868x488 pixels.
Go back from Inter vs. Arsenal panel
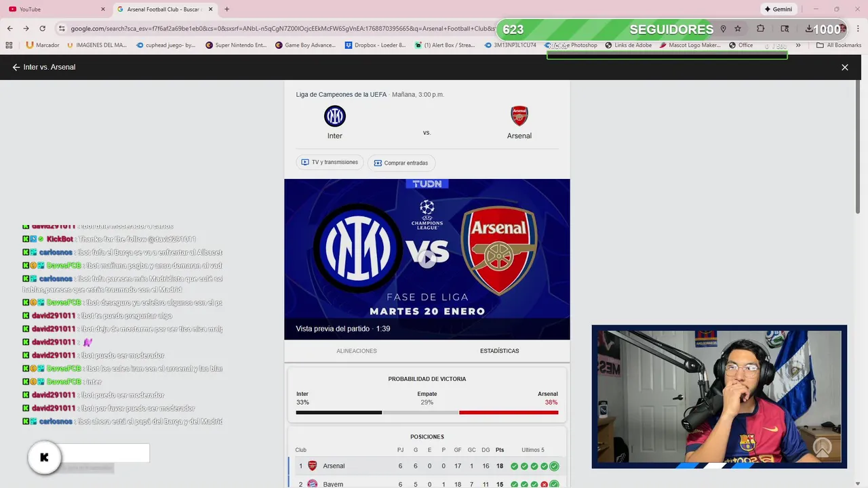click(16, 67)
